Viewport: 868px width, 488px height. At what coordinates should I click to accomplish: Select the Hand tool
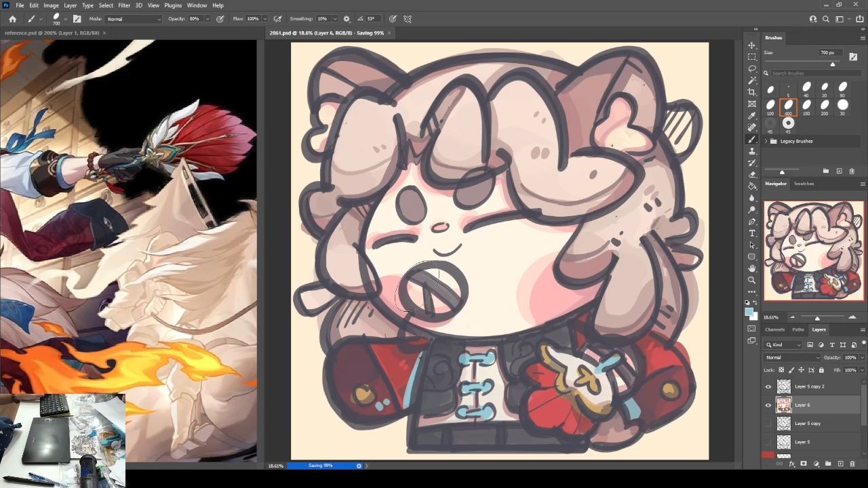(752, 268)
